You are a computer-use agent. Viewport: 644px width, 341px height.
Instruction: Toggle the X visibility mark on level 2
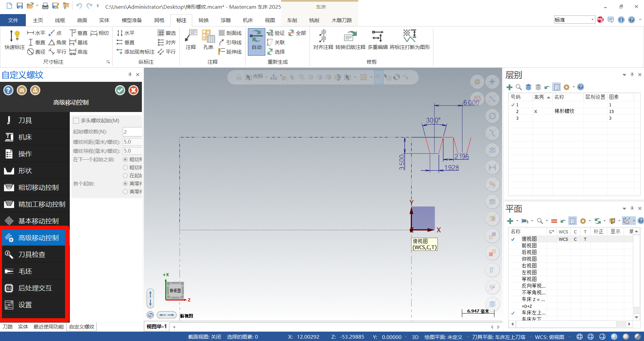(x=536, y=112)
